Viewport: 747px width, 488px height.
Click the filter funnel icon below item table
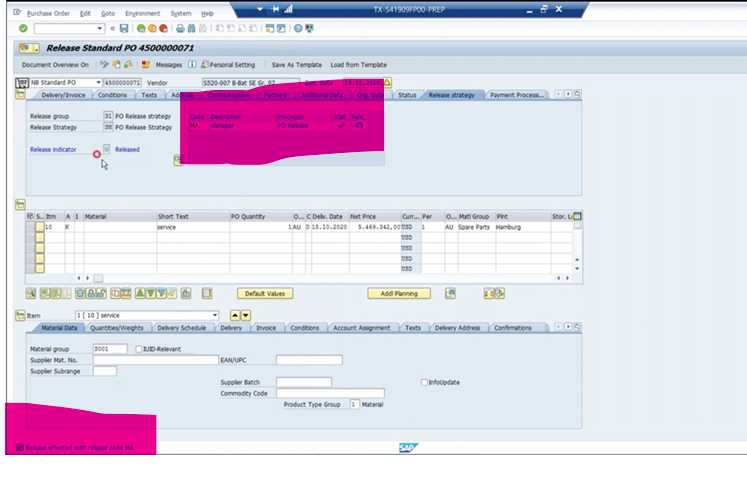coord(161,294)
